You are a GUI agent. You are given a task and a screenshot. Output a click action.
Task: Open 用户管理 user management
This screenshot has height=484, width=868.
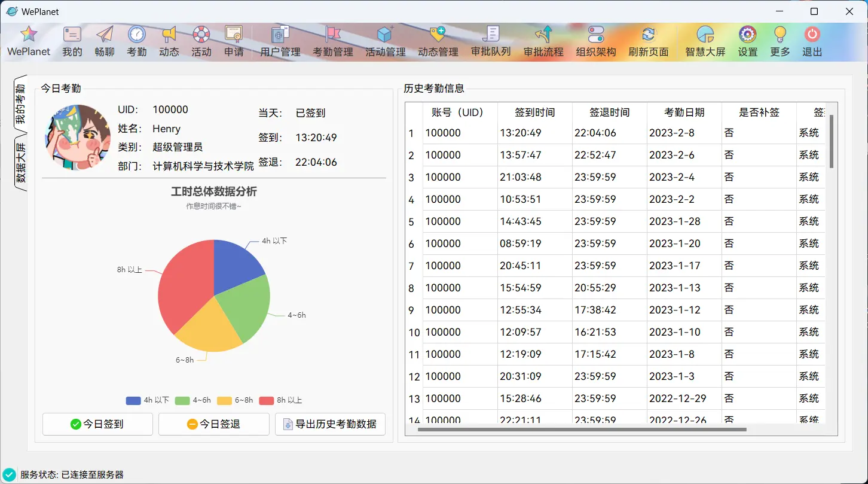280,41
